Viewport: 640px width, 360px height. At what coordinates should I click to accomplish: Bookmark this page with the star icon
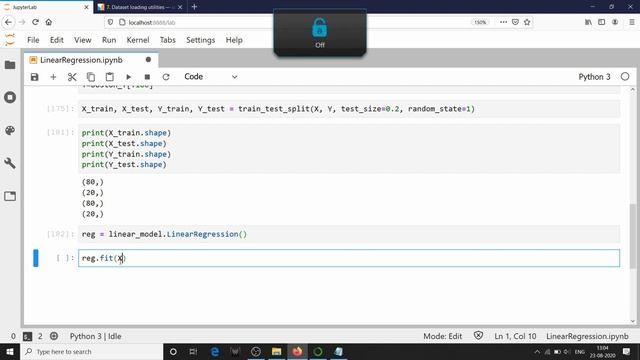(527, 22)
